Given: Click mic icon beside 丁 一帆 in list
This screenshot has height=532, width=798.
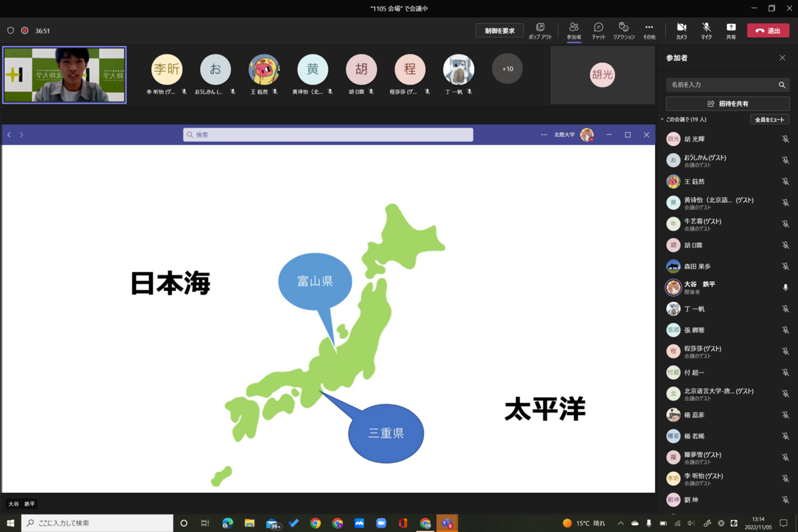Looking at the screenshot, I should coord(785,309).
